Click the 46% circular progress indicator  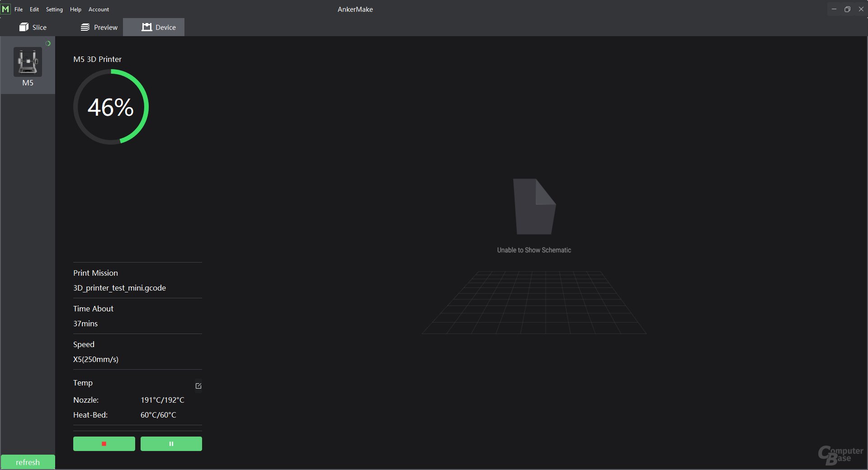(x=111, y=107)
